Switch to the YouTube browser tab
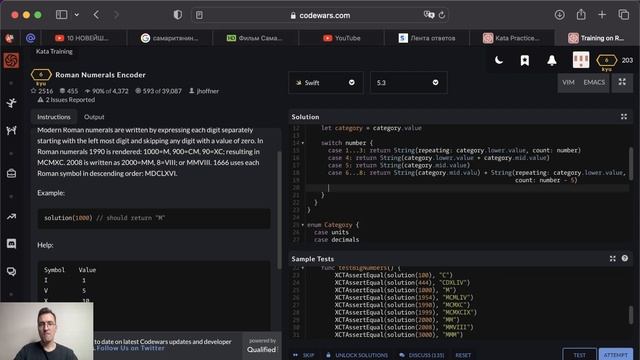This screenshot has width=640, height=360. 342,38
